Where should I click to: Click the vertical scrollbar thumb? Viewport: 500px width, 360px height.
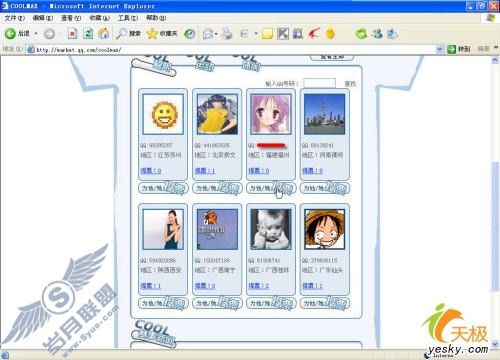point(495,227)
